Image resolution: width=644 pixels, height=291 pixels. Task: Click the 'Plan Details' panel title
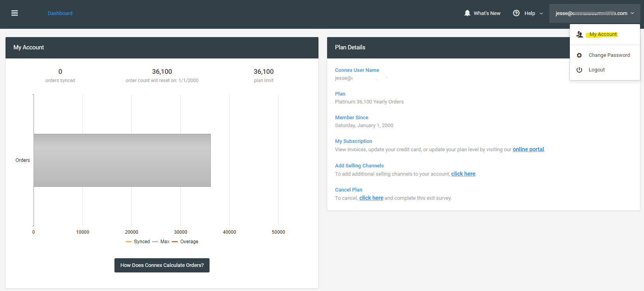350,47
